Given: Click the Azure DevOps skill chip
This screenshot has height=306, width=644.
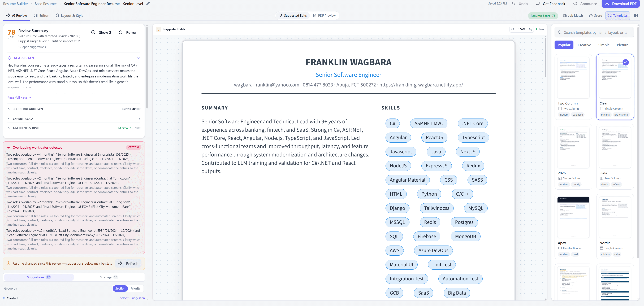Looking at the screenshot, I should [x=433, y=251].
